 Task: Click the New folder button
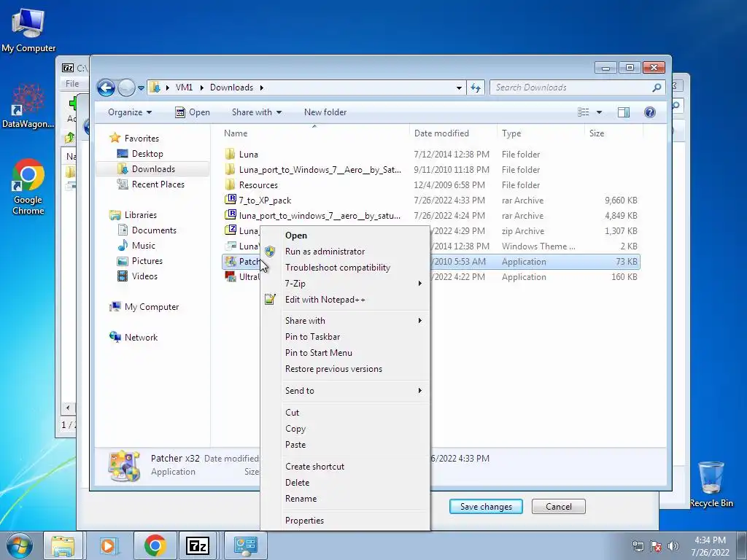325,112
